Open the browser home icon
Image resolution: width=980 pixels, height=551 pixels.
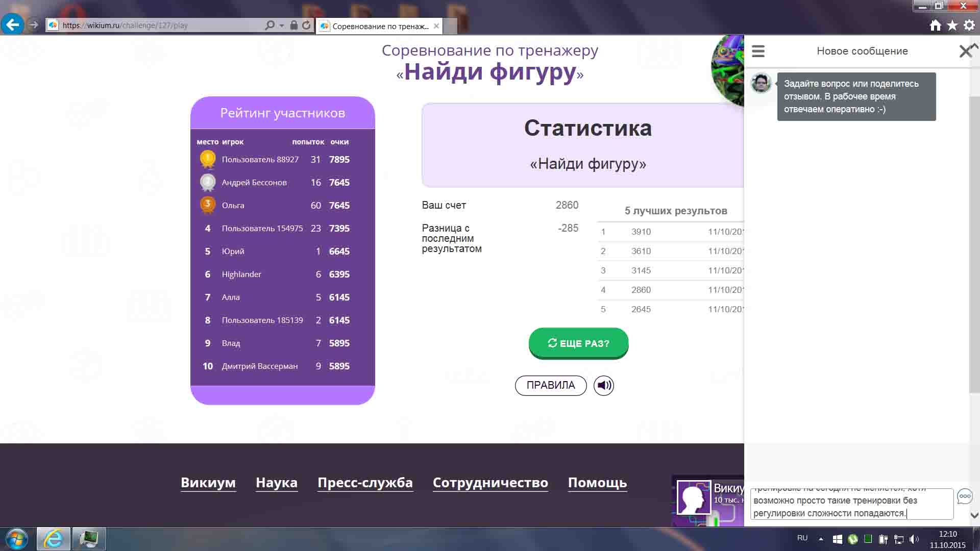click(x=935, y=26)
